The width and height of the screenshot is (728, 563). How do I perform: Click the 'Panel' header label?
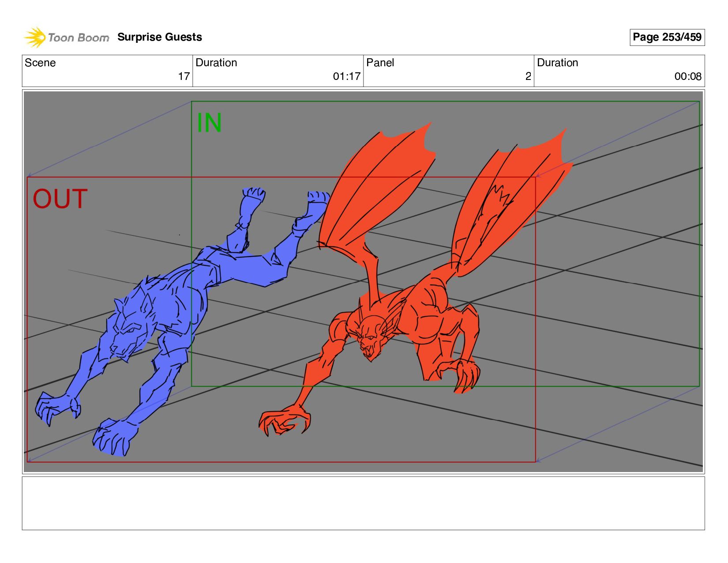pos(380,63)
